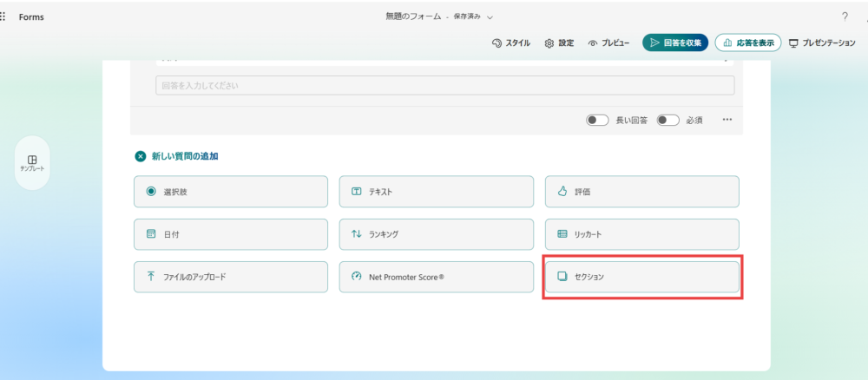The width and height of the screenshot is (868, 380).
Task: Click the answer input field placeholder
Action: click(x=444, y=86)
